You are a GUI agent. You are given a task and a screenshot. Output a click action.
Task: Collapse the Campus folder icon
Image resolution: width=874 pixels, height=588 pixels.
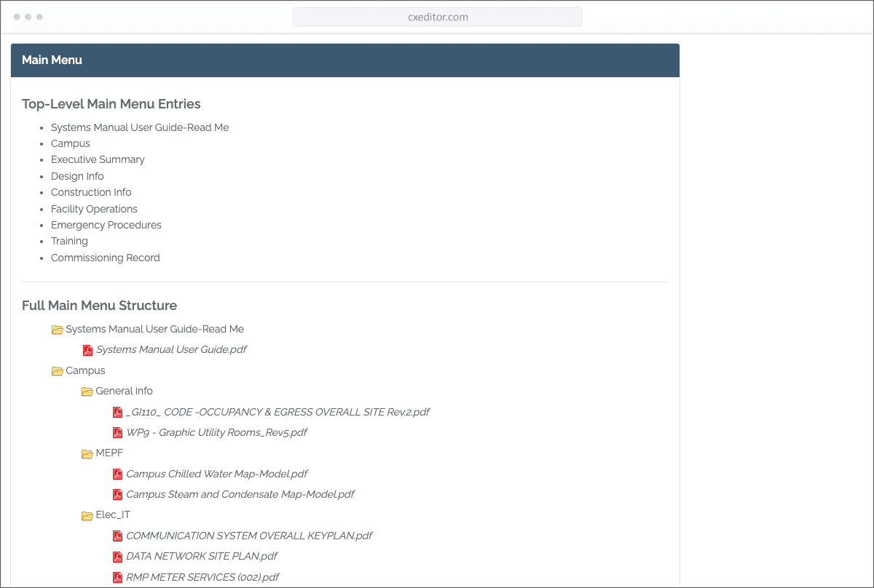(57, 371)
